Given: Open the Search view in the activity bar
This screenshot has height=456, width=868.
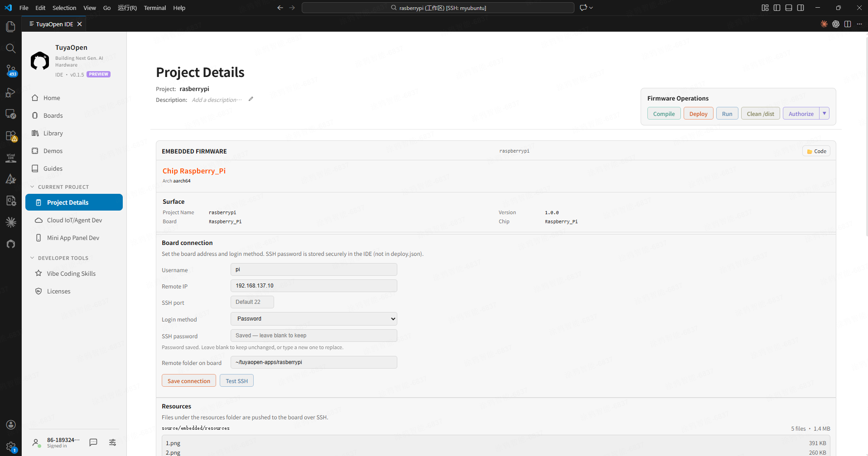Looking at the screenshot, I should [11, 48].
